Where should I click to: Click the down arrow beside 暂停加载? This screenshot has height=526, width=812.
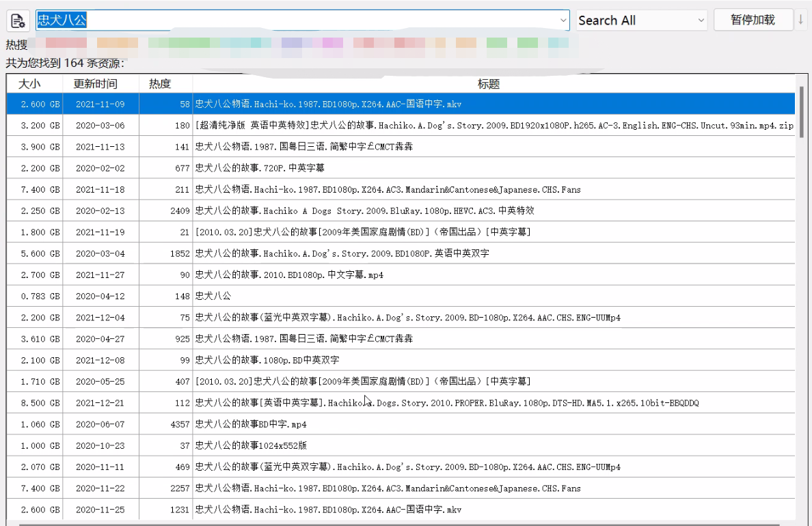click(801, 20)
